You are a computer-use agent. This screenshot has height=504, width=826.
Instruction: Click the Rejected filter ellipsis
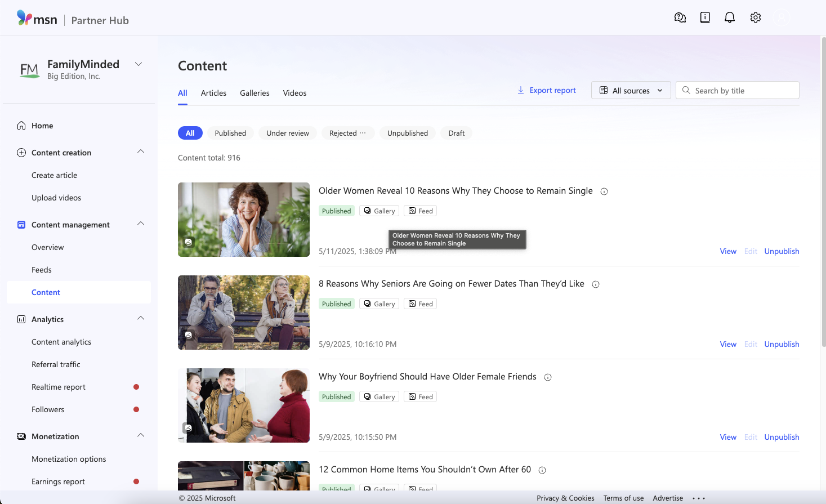tap(363, 133)
